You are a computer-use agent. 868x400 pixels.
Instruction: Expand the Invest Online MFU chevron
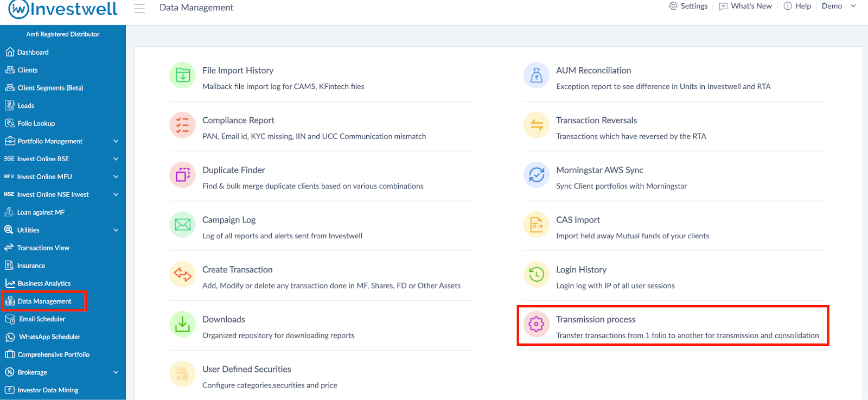click(116, 177)
